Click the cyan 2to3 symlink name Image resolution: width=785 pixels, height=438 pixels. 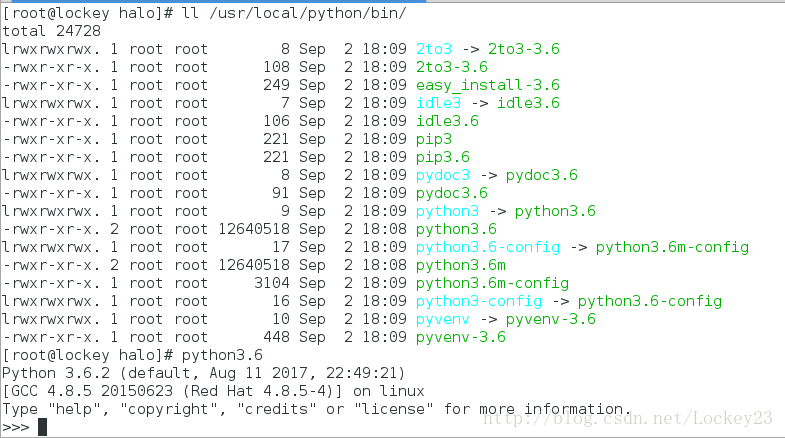(434, 49)
